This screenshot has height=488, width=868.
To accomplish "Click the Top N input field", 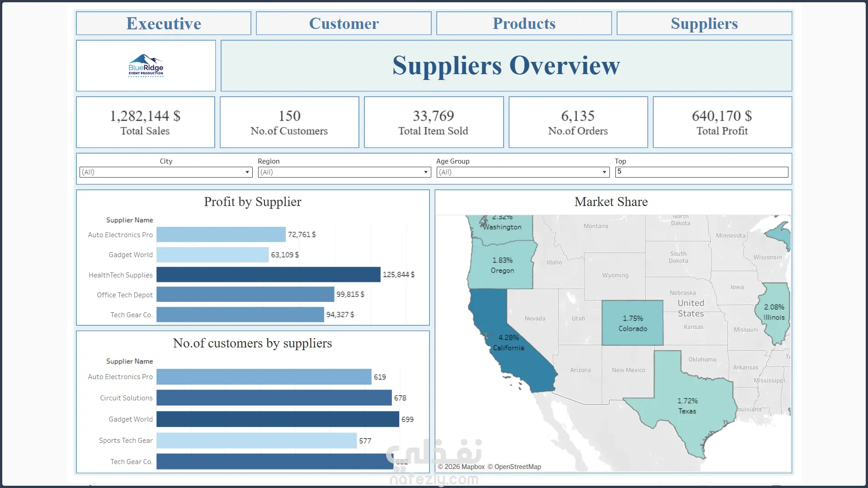I will pos(701,172).
